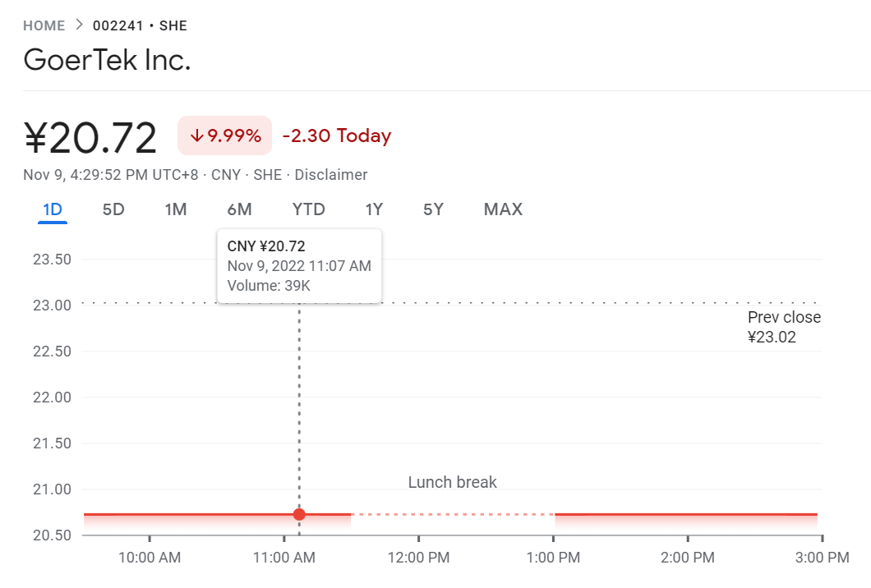Select the YTD chart range
The width and height of the screenshot is (871, 588).
point(309,209)
